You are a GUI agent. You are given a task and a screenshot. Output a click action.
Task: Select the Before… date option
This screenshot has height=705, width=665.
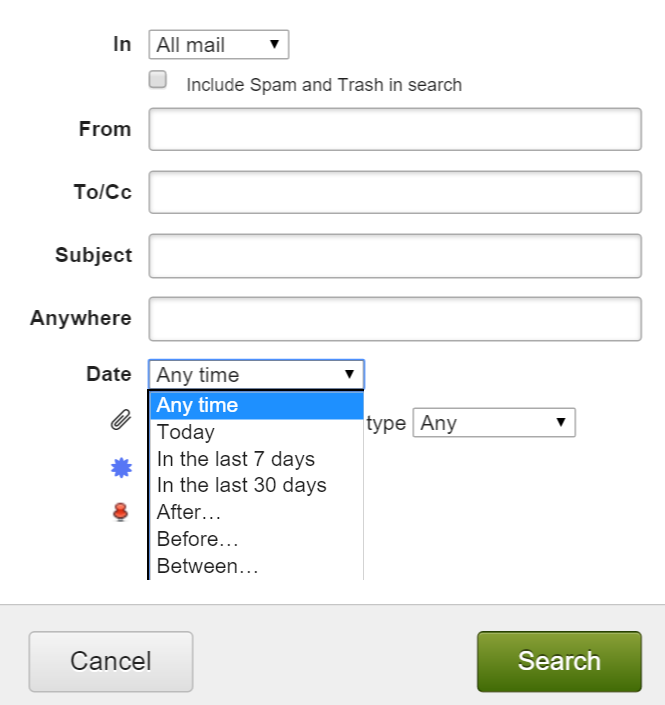point(256,539)
